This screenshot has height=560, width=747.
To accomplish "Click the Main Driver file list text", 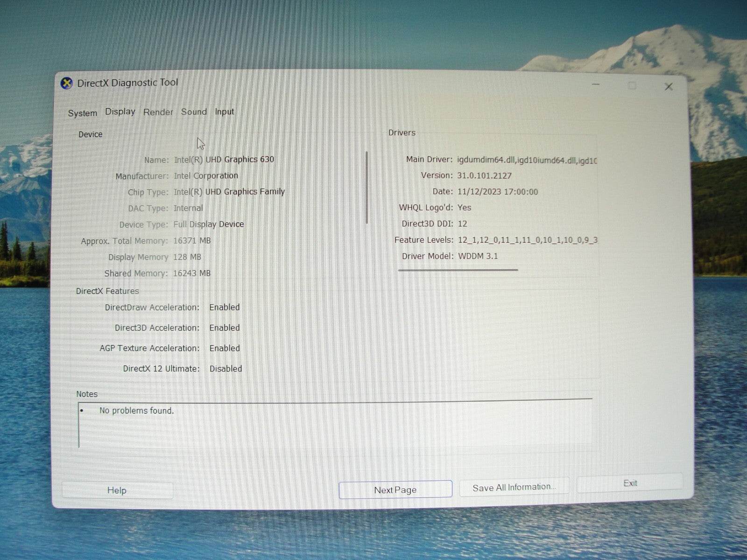I will coord(526,160).
